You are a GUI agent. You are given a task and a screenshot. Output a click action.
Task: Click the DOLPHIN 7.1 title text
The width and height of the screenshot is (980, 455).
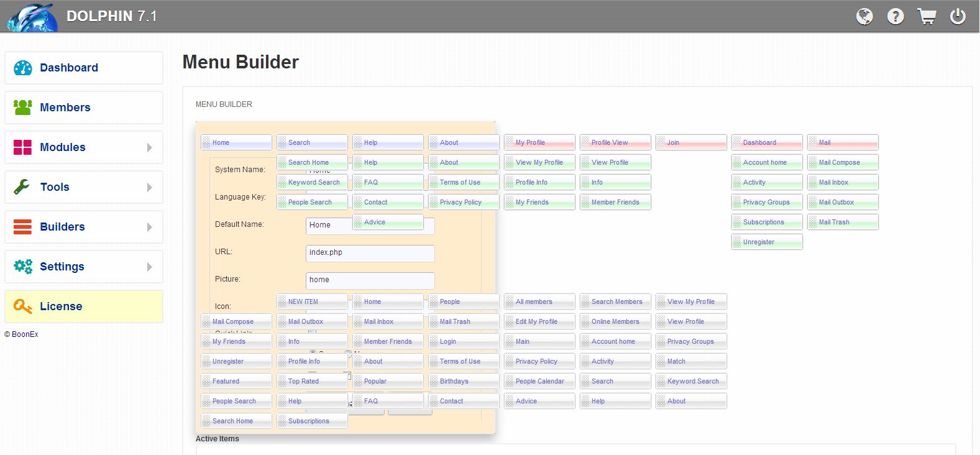112,16
